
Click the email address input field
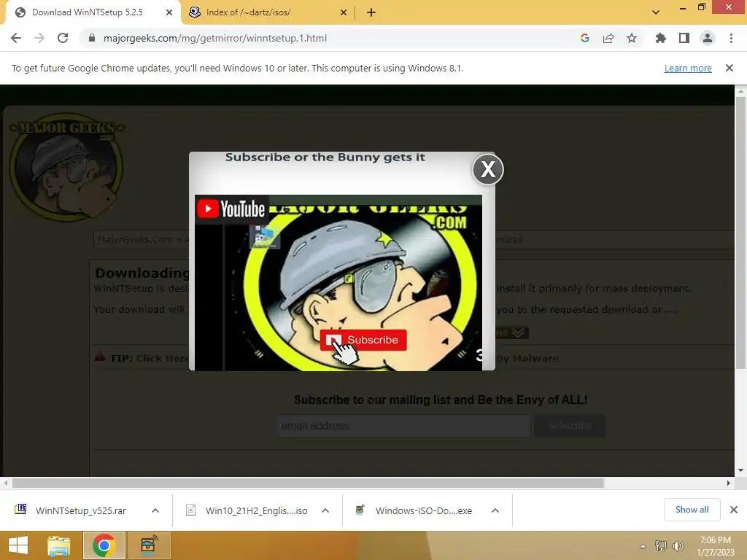pos(403,426)
